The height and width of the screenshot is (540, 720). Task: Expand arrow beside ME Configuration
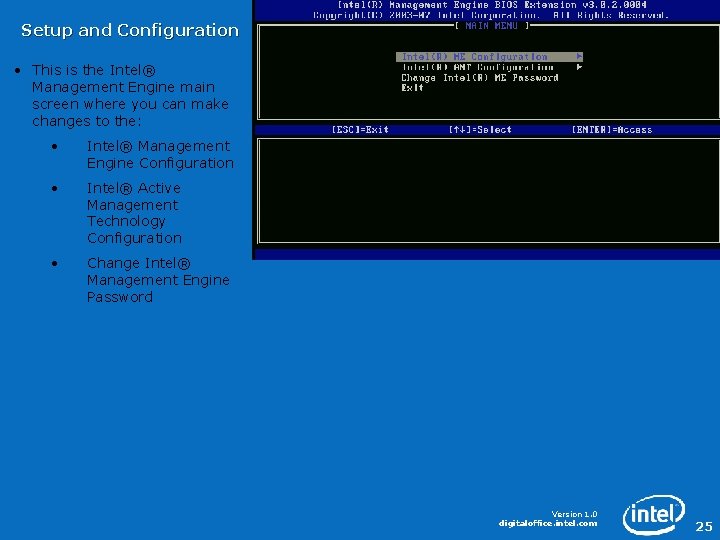pyautogui.click(x=579, y=56)
